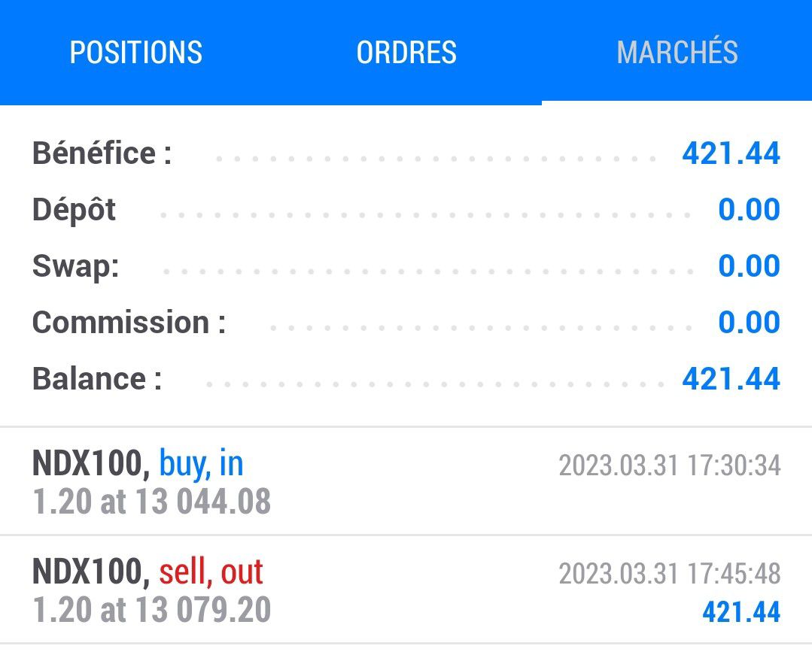Switch to the POSITIONS tab
Viewport: 812px width, 658px height.
click(x=136, y=53)
